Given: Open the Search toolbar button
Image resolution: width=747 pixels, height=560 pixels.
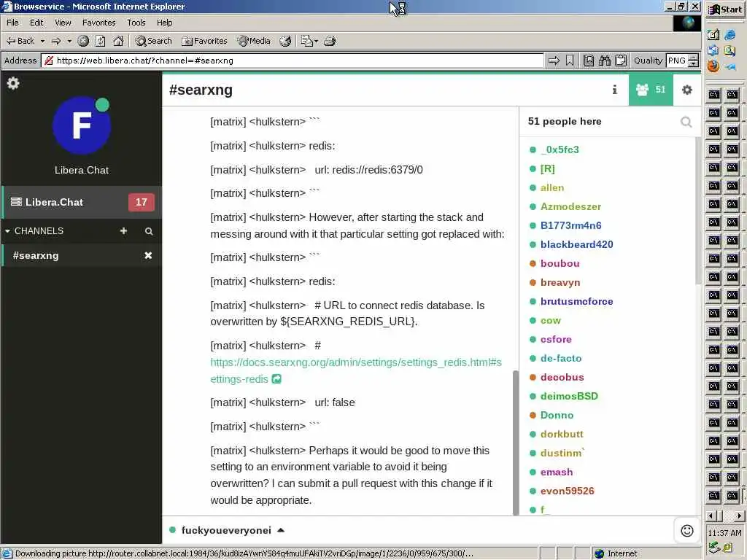Looking at the screenshot, I should [153, 41].
